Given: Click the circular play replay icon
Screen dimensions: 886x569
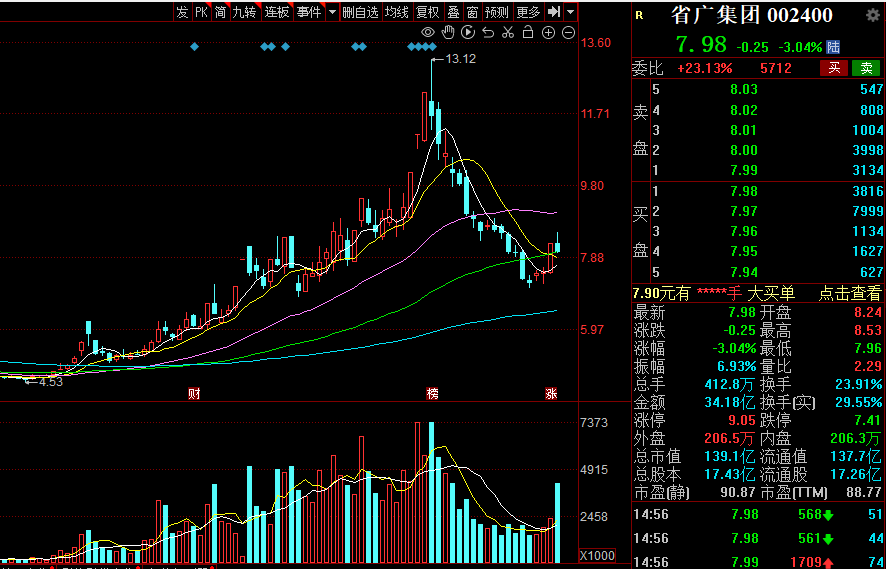Looking at the screenshot, I should (468, 33).
